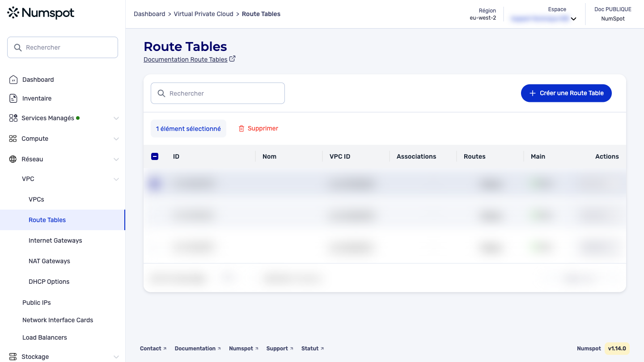
Task: Focus the sidebar Rechercher field
Action: tap(63, 47)
